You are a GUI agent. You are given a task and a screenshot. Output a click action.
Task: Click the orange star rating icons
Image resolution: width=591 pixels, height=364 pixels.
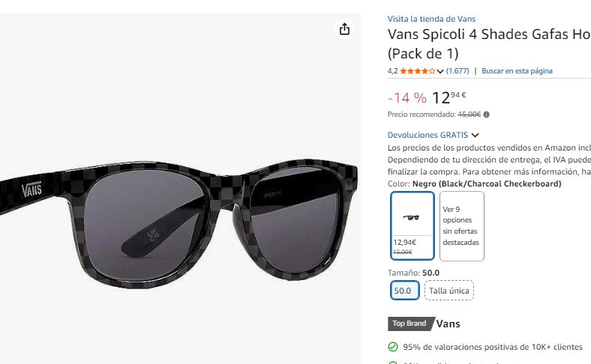coord(417,71)
